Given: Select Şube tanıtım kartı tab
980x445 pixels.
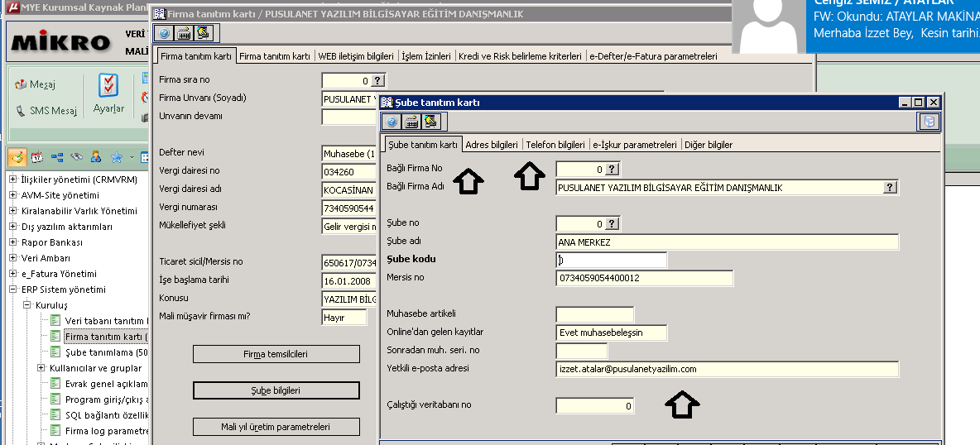Looking at the screenshot, I should [x=423, y=145].
